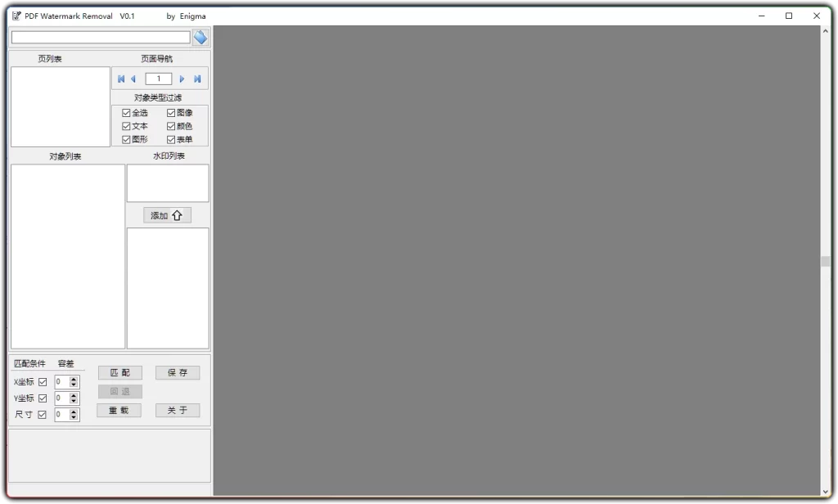Click the 添加 upload-arrow button
838x504 pixels.
tap(166, 214)
